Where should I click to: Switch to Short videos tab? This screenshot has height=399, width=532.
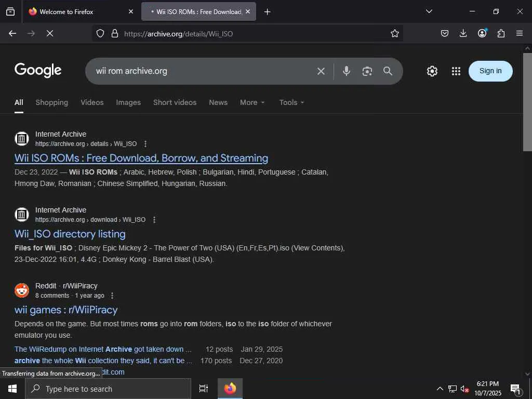pos(175,102)
